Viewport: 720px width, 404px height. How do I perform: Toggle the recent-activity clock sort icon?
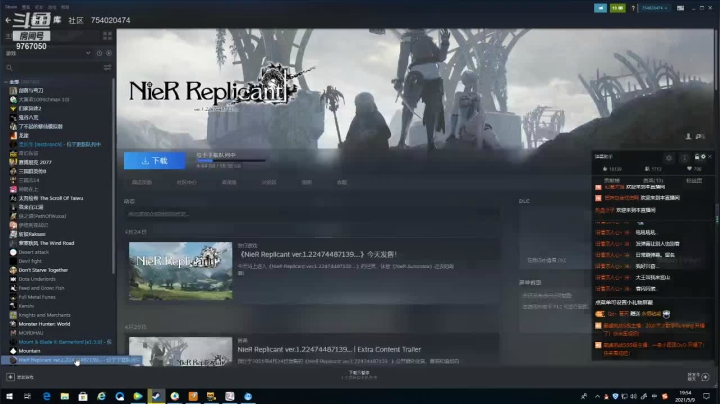[99, 53]
